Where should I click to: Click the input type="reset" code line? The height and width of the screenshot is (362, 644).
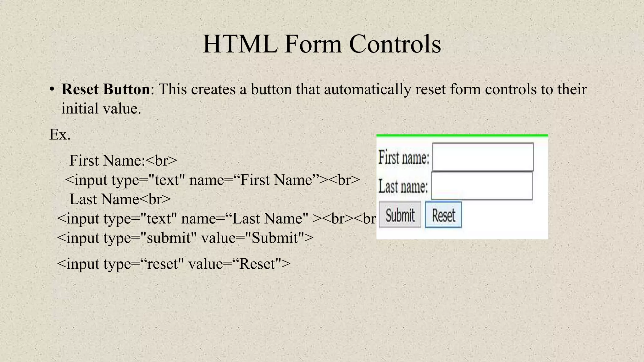pyautogui.click(x=174, y=264)
